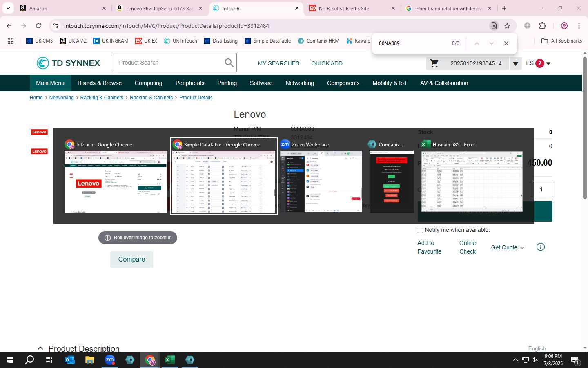The height and width of the screenshot is (368, 588).
Task: Close the Amazon tab
Action: tap(104, 8)
